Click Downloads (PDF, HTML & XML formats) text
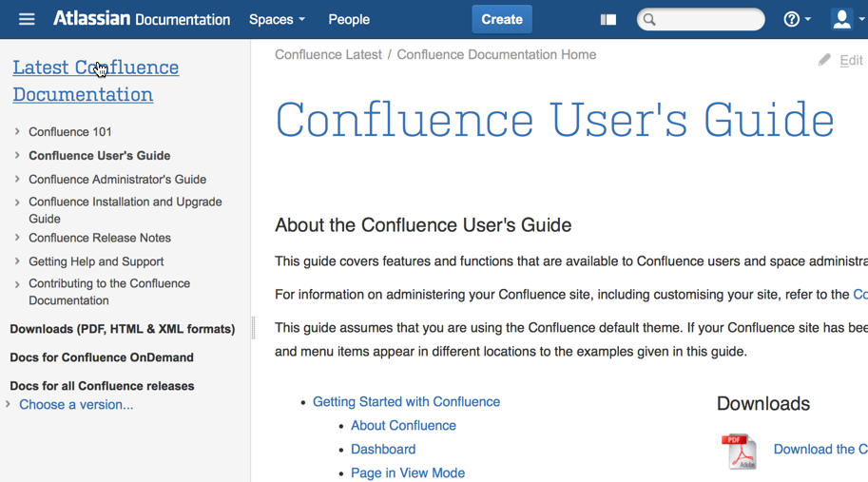868x482 pixels. [123, 329]
